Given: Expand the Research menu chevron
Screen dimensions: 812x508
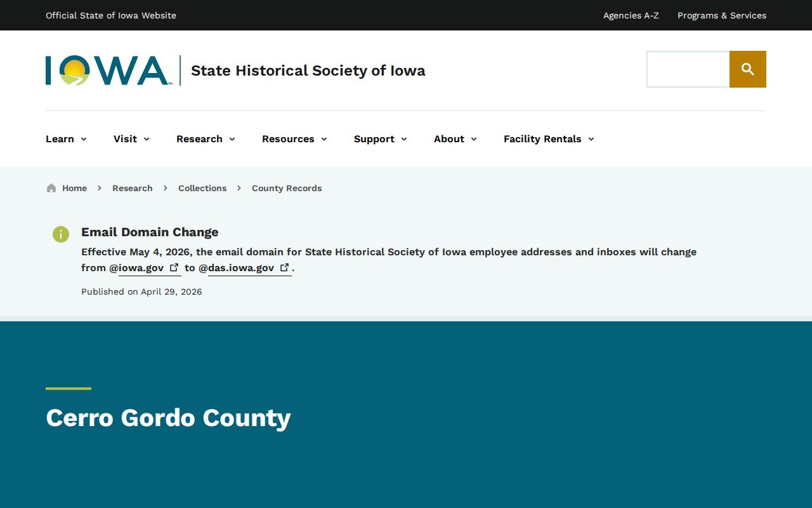Looking at the screenshot, I should [x=232, y=139].
